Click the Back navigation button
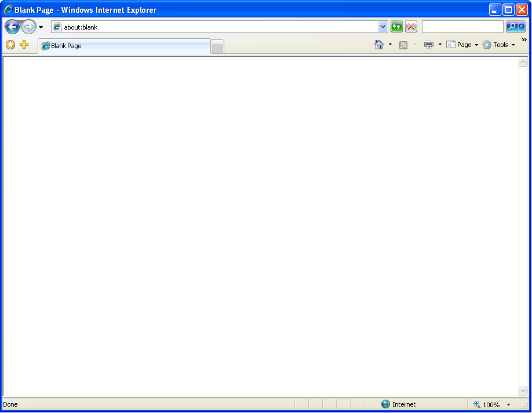Viewport: 532px width, 413px height. tap(12, 27)
